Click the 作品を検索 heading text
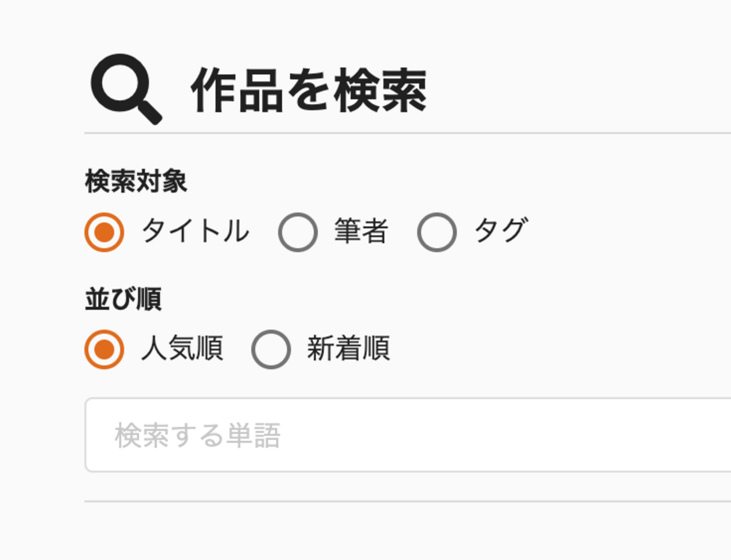Screen dimensions: 731x560 click(x=309, y=91)
